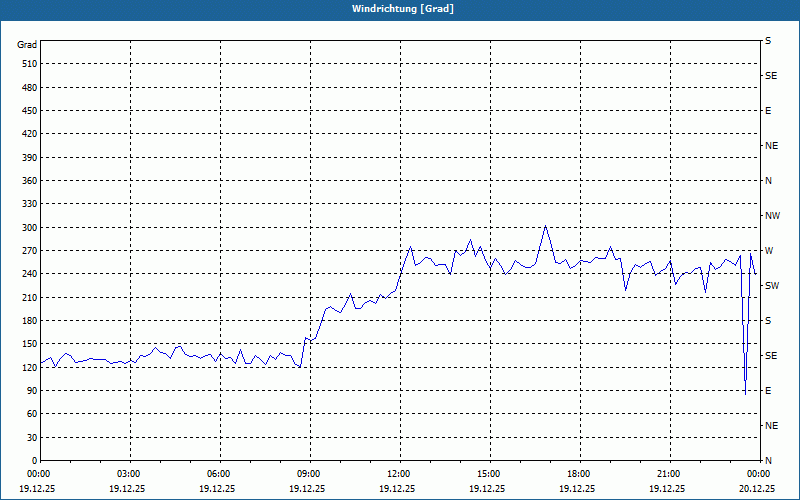Select the W compass direction label
The width and height of the screenshot is (800, 500).
pos(769,251)
